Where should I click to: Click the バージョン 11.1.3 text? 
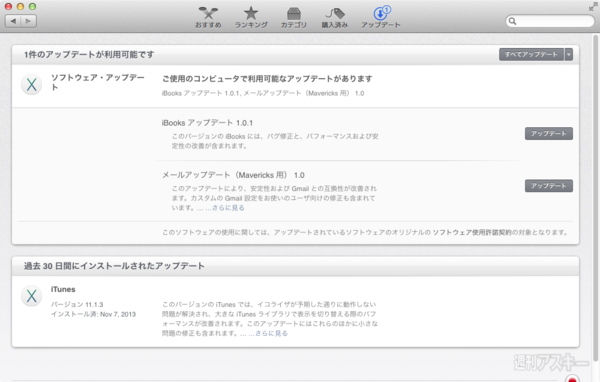click(x=77, y=305)
